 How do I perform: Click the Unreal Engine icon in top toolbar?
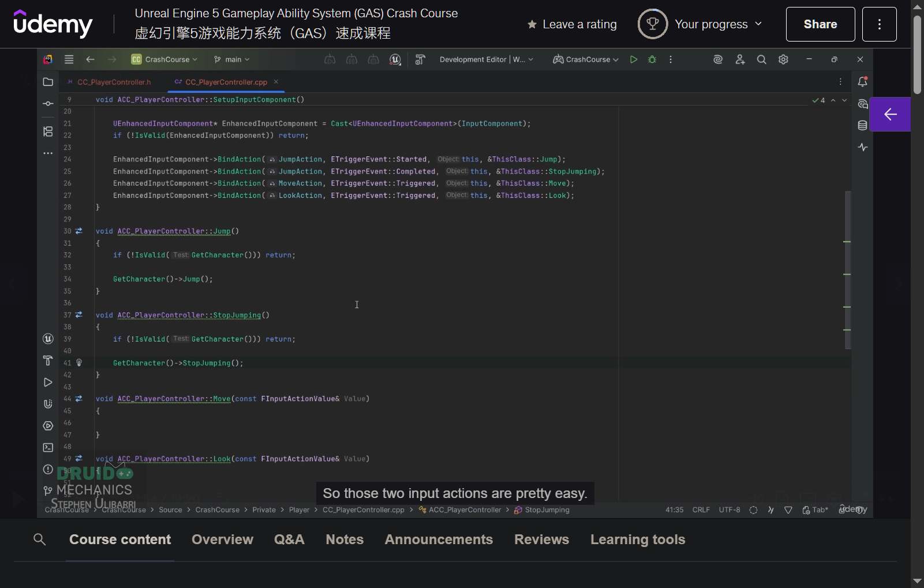coord(395,59)
